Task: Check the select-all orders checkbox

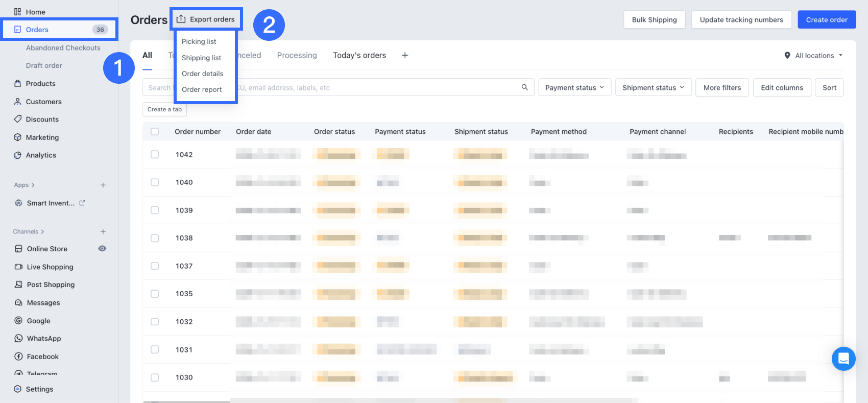Action: pyautogui.click(x=155, y=132)
